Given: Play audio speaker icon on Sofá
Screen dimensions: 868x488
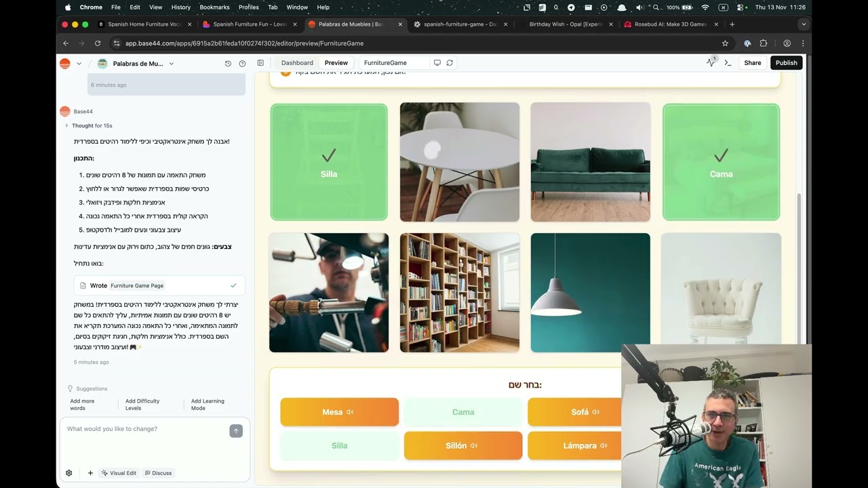Looking at the screenshot, I should [595, 412].
